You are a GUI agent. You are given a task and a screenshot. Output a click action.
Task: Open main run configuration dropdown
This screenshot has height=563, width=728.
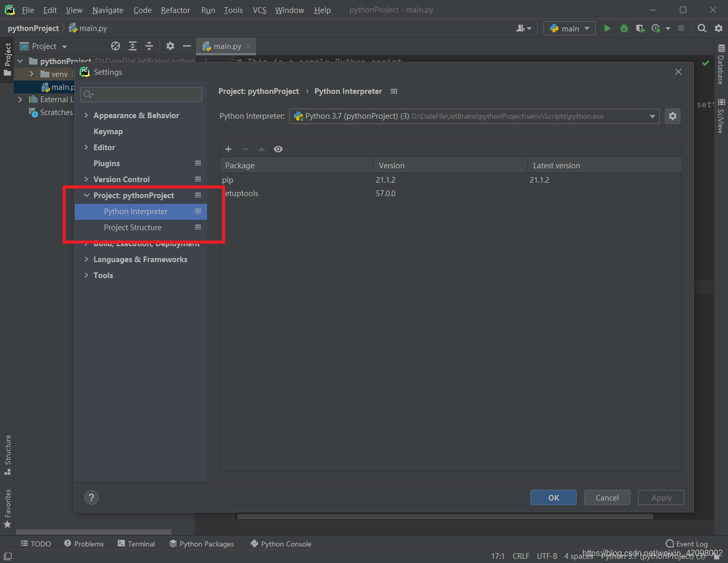coord(569,28)
